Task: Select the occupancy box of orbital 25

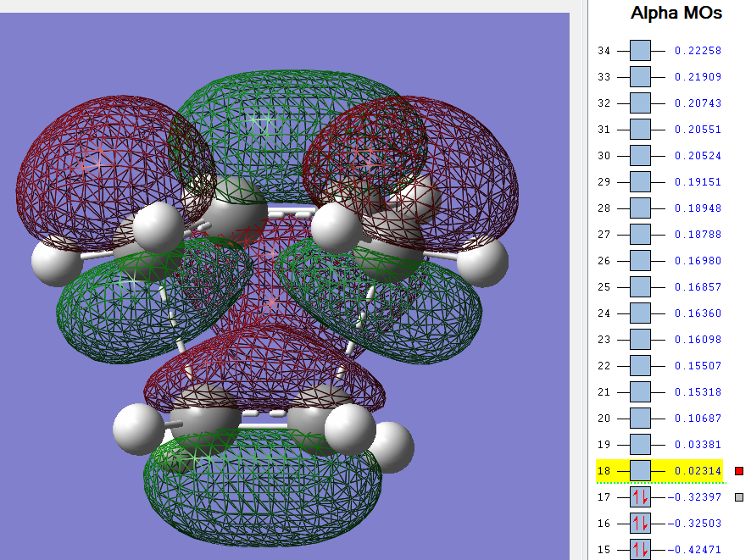Action: [x=640, y=287]
